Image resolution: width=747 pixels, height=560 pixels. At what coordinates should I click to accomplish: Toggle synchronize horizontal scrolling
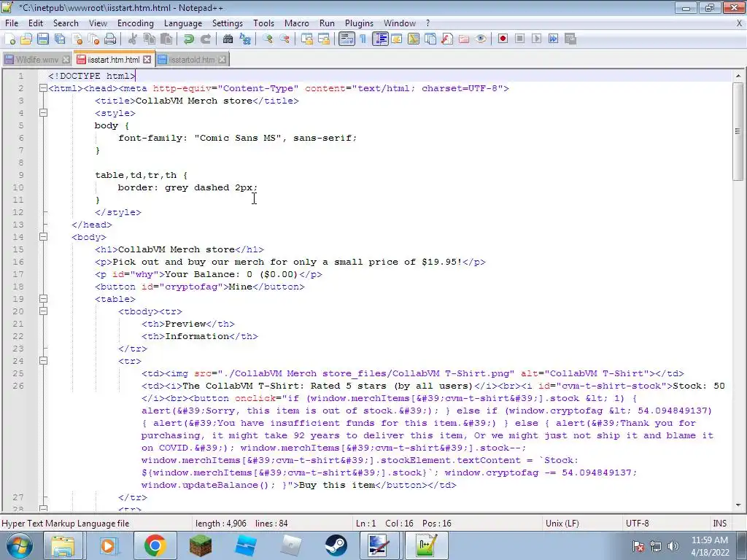pyautogui.click(x=324, y=39)
